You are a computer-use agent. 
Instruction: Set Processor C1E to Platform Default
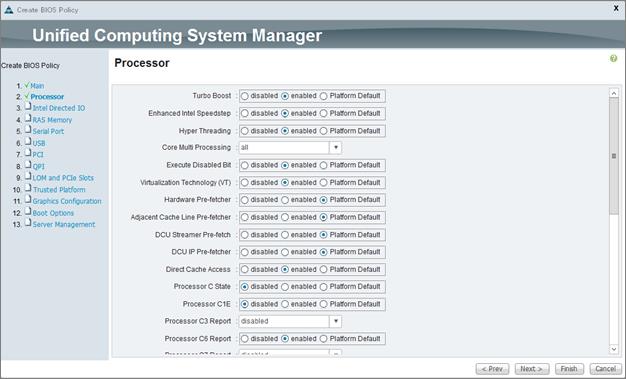point(323,304)
